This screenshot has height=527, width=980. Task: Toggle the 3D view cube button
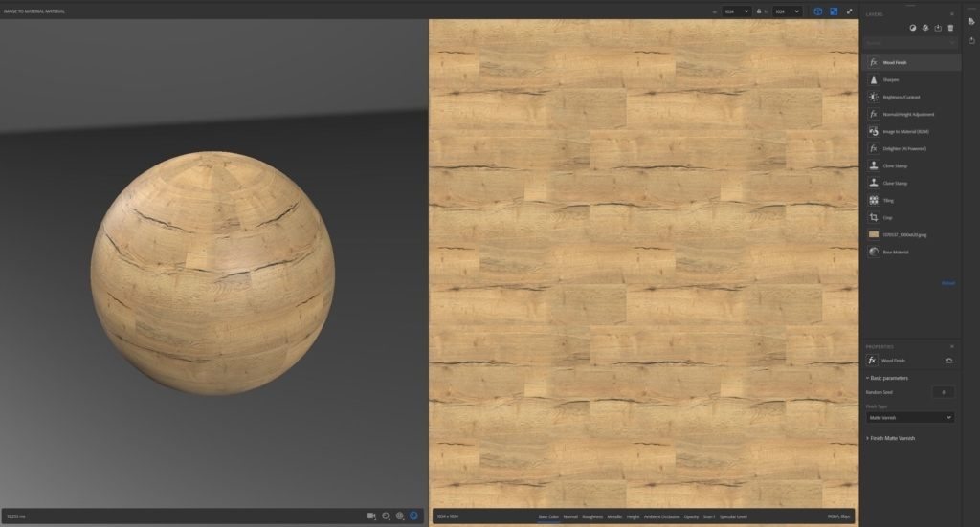(817, 11)
